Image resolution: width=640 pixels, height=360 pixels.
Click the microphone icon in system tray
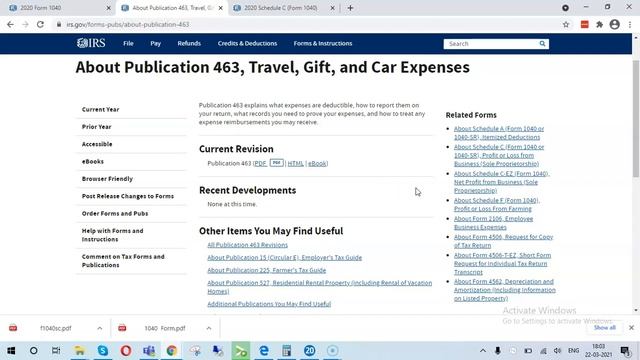tap(498, 351)
